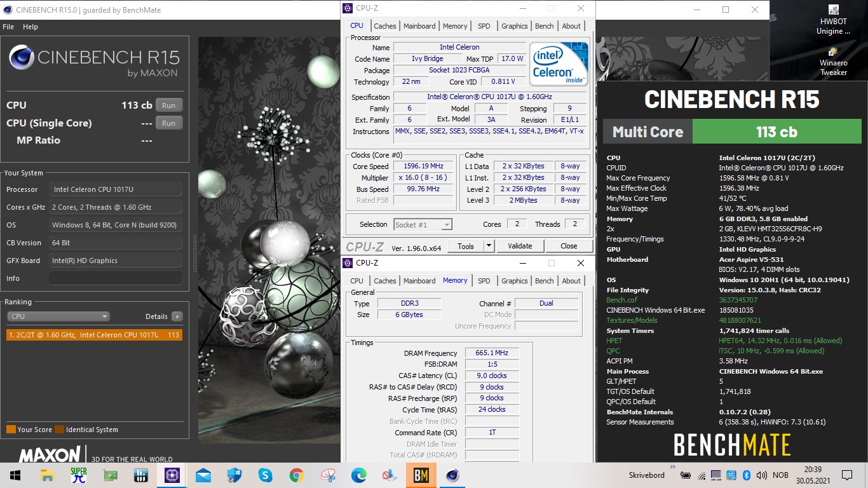Viewport: 868px width, 488px height.
Task: Open Winaero Tweaker desktop shortcut
Action: tap(833, 61)
